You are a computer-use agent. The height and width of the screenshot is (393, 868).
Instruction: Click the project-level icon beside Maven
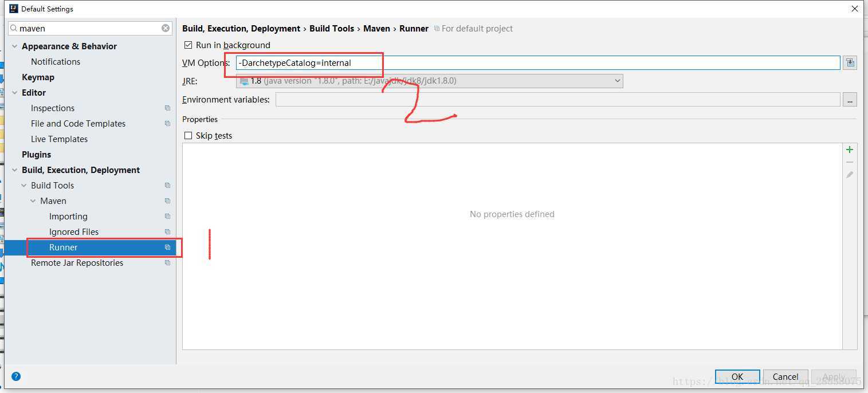(x=167, y=201)
